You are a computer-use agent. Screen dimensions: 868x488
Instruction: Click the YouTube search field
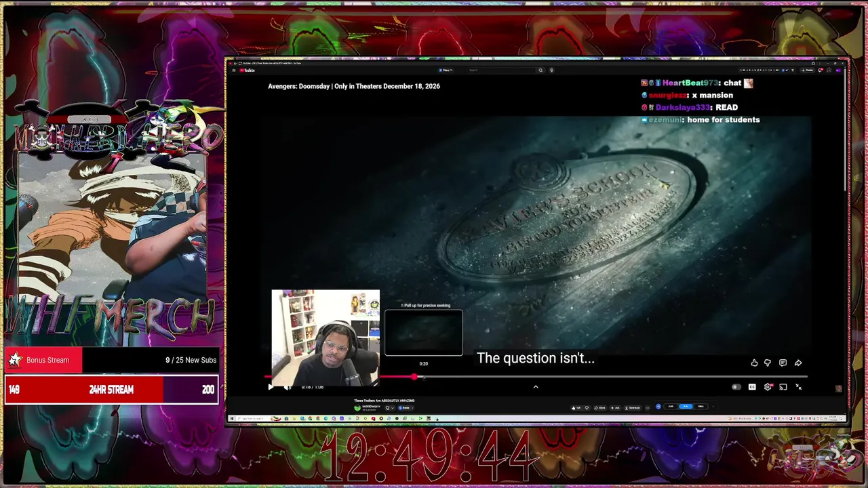click(500, 70)
